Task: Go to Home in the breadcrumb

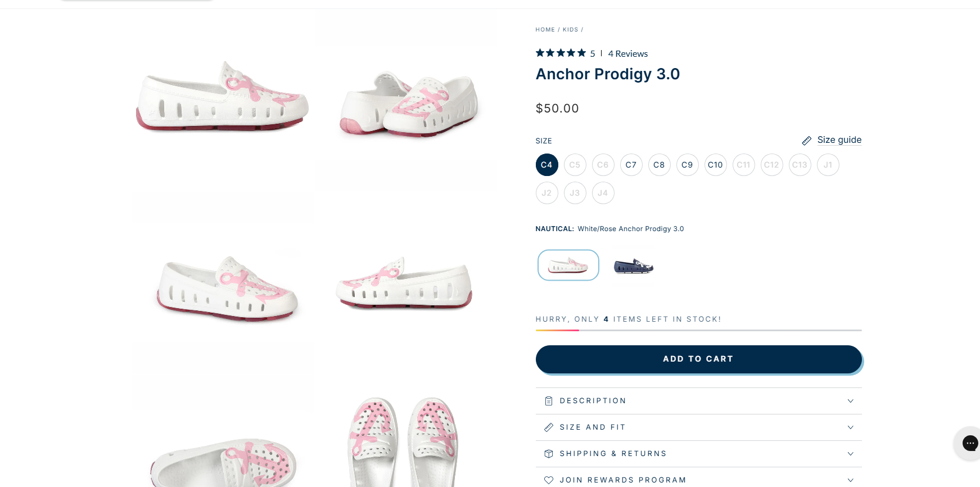Action: pyautogui.click(x=545, y=30)
